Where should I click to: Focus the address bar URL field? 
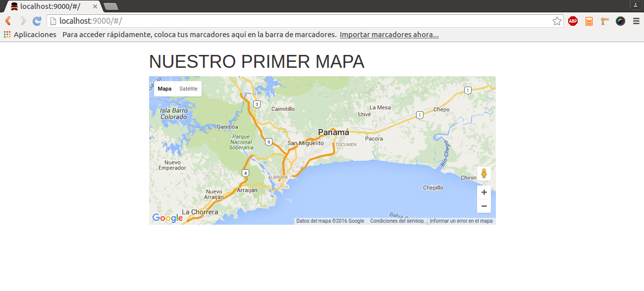click(305, 21)
